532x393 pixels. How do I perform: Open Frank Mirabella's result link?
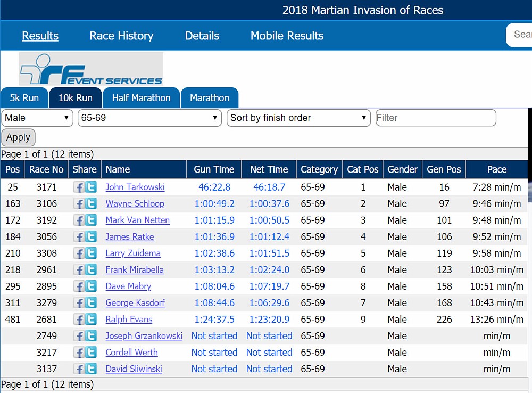click(135, 270)
